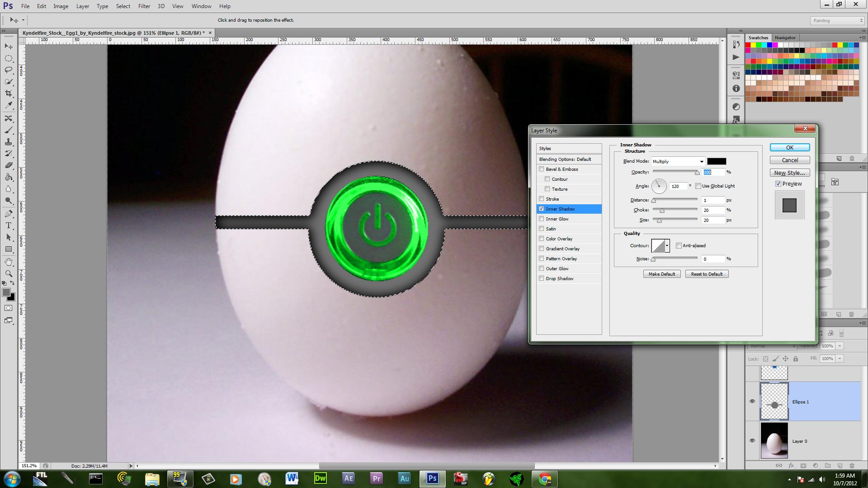Image resolution: width=868 pixels, height=488 pixels.
Task: Click the Ellipse 1 layer thumbnail
Action: (x=774, y=401)
